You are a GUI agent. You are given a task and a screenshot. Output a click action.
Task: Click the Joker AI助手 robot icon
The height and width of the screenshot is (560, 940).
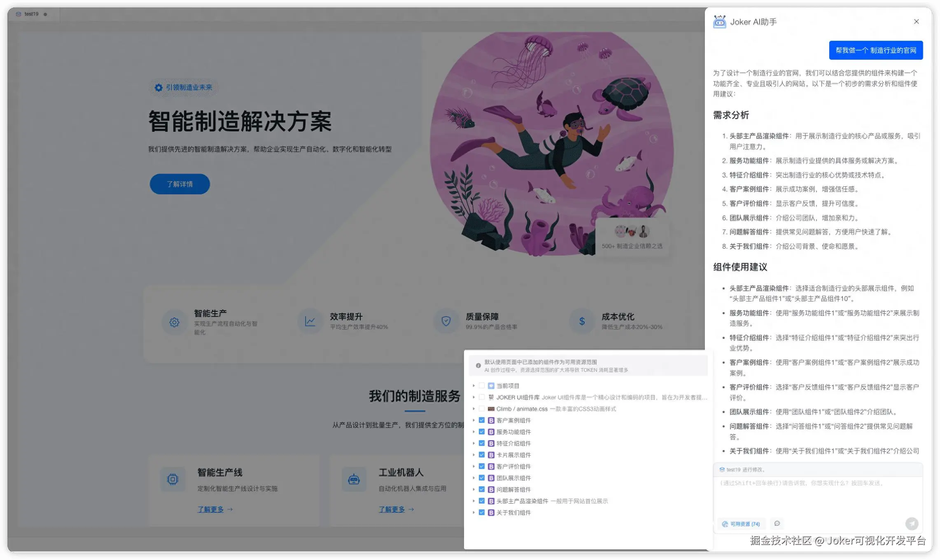point(719,21)
